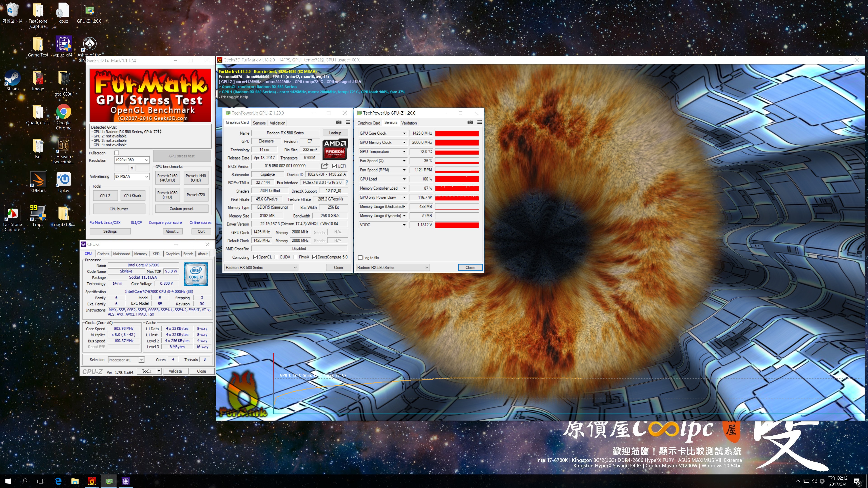
Task: Expand Radeon RX 580 selector in Graphics Card window
Action: click(295, 267)
